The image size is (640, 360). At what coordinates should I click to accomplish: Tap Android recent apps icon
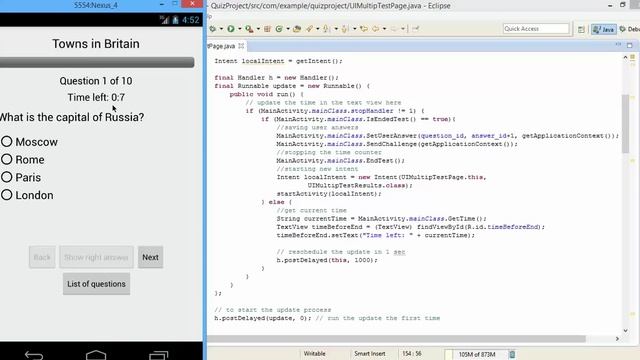click(x=158, y=355)
